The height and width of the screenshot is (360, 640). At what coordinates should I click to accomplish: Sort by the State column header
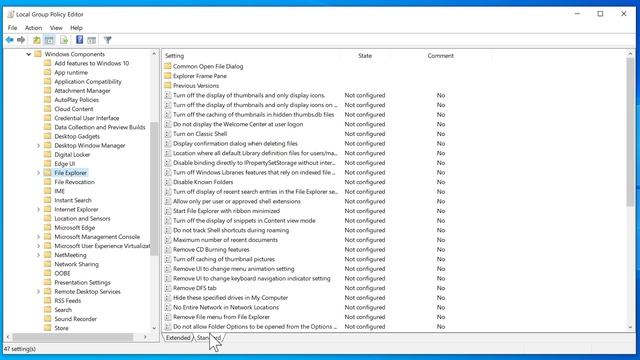365,56
